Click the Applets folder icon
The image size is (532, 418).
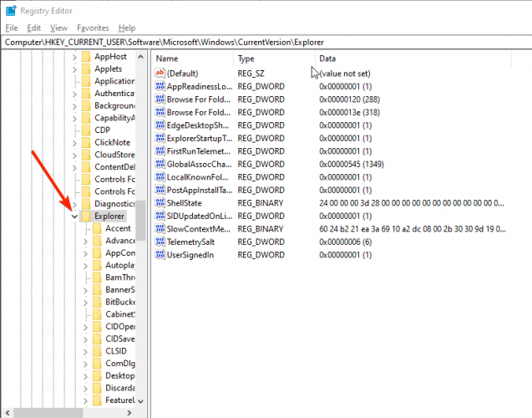tap(87, 69)
